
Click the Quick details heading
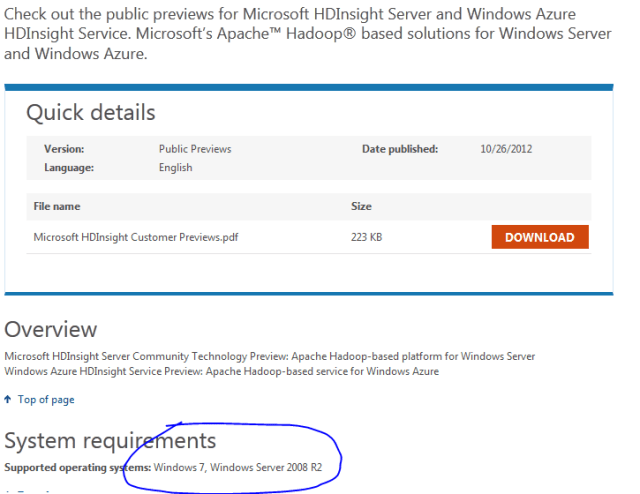coord(91,112)
